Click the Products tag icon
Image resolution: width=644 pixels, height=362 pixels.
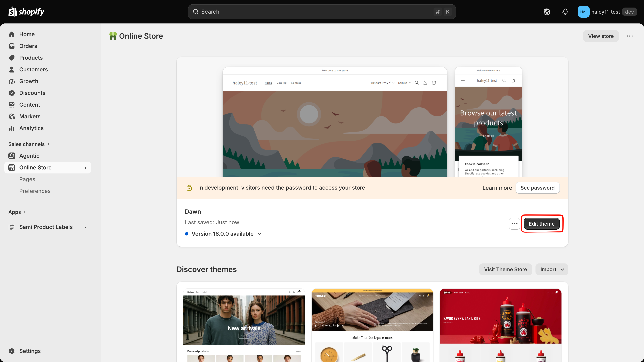click(12, 58)
